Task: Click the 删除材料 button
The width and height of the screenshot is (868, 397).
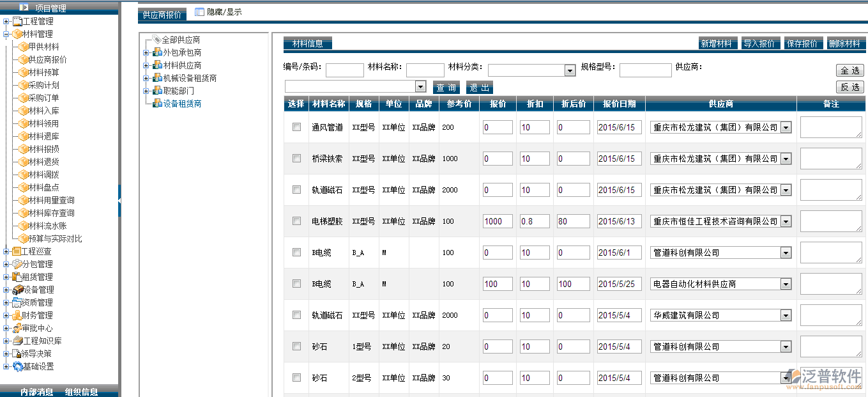Action: click(846, 43)
